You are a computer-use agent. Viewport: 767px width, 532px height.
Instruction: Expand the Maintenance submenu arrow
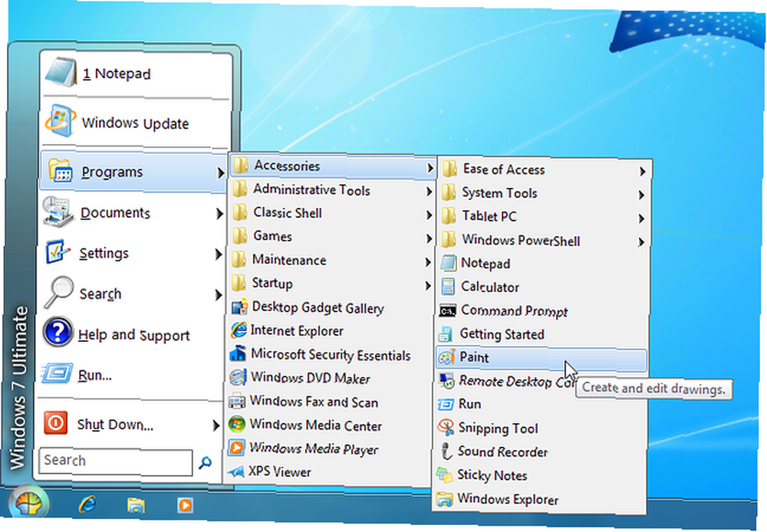(x=428, y=263)
